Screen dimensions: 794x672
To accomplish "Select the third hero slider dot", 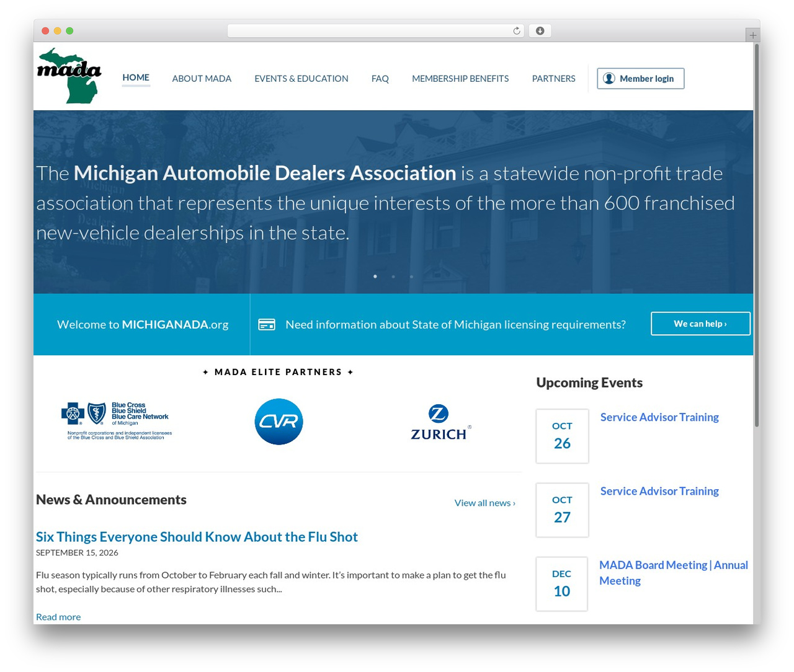I will tap(411, 276).
